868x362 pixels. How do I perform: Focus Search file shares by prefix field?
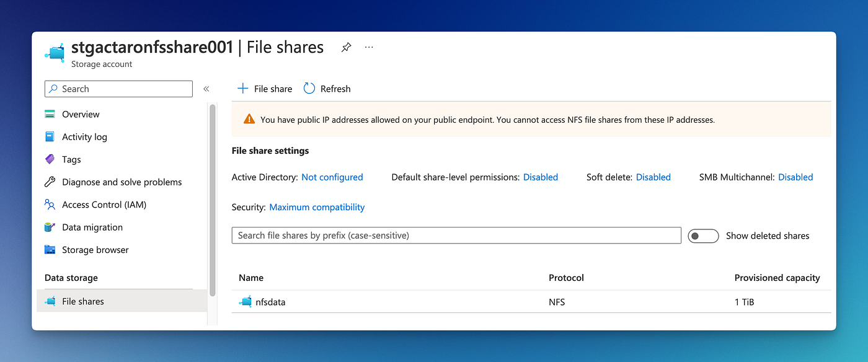[456, 236]
